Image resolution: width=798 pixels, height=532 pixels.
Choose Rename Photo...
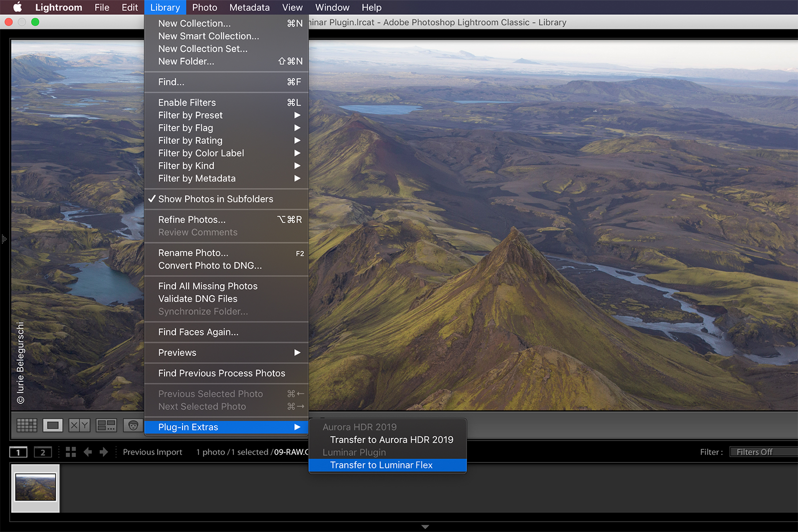pyautogui.click(x=226, y=253)
